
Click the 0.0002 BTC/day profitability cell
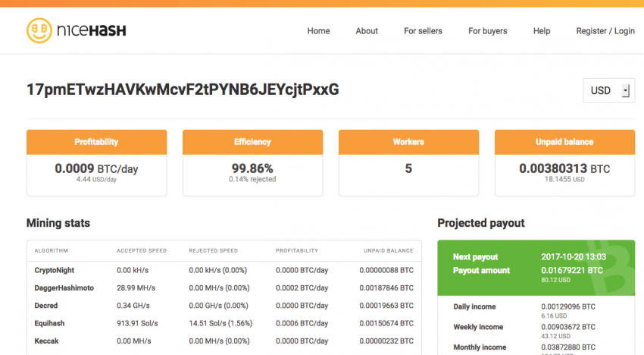click(x=302, y=288)
